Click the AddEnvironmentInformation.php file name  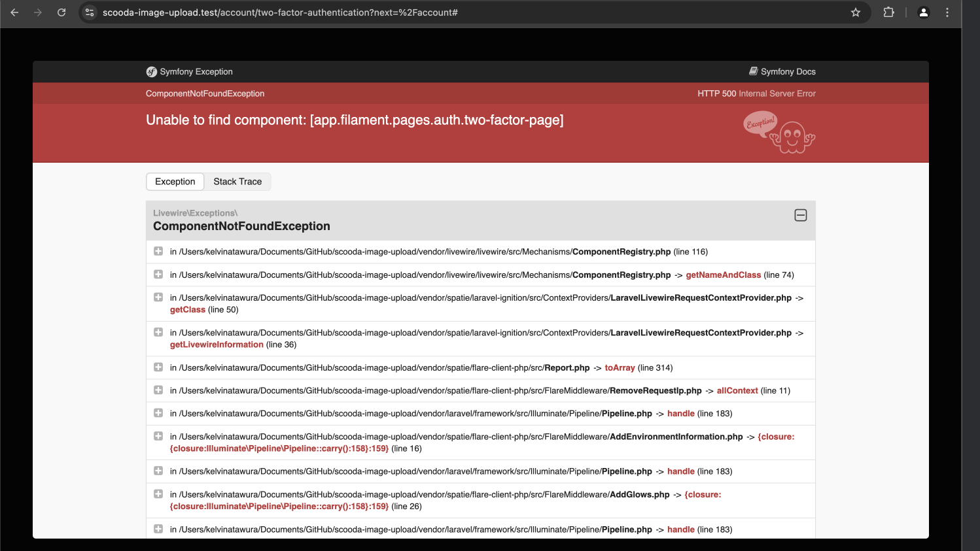(676, 437)
